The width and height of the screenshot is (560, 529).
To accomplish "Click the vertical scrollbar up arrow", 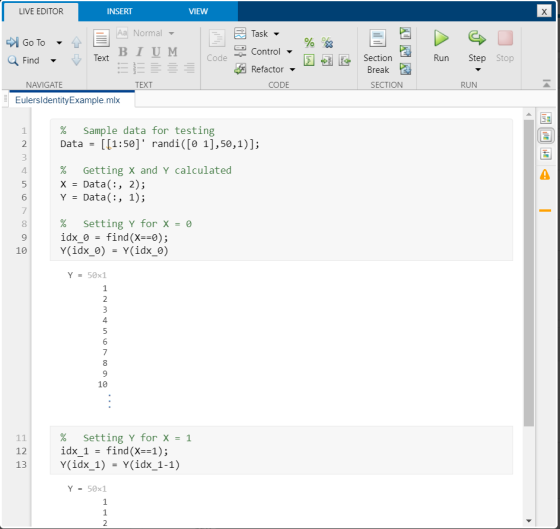I will point(529,114).
